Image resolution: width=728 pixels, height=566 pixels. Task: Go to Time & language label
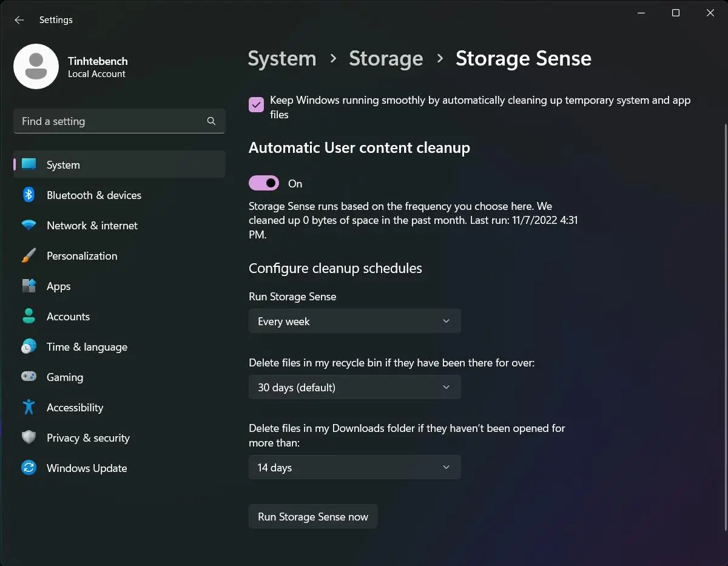[87, 347]
